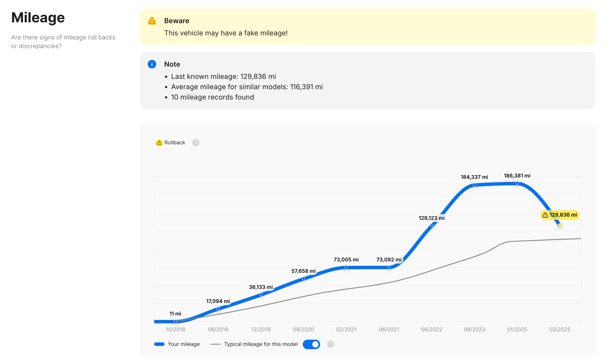Select the 73,005 mi data point
This screenshot has height=364, width=607.
tap(346, 267)
